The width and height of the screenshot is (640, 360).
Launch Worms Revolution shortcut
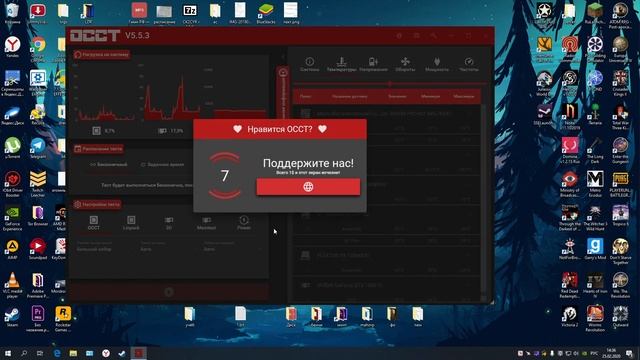(x=595, y=319)
